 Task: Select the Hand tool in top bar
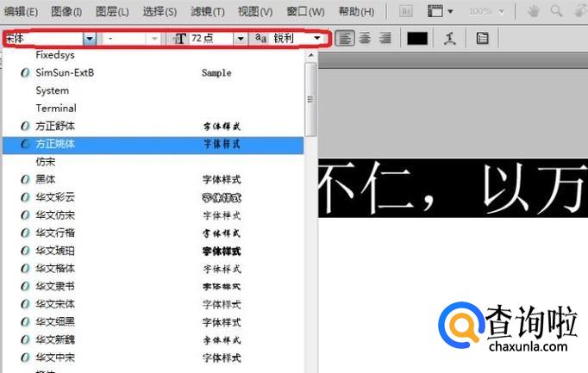coord(534,12)
